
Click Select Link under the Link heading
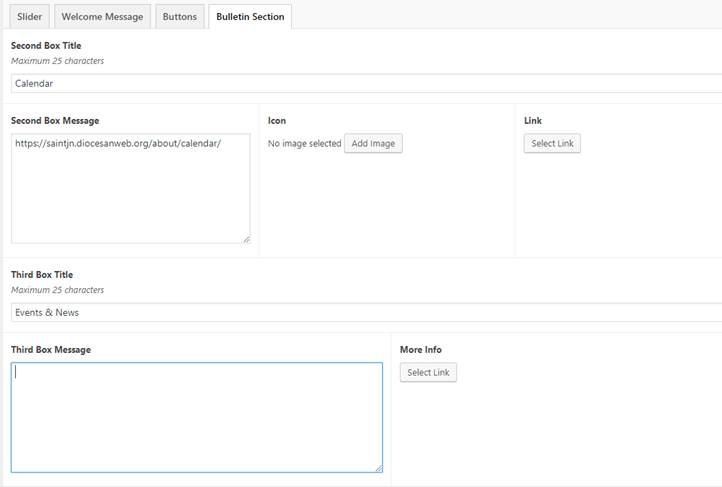coord(552,144)
